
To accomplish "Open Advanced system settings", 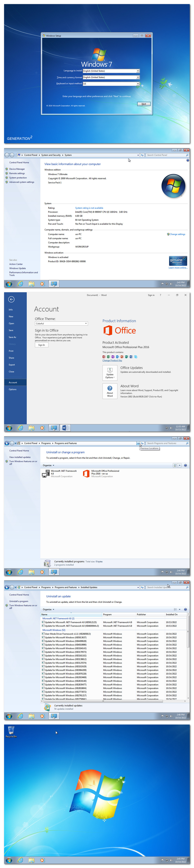I will (22, 182).
